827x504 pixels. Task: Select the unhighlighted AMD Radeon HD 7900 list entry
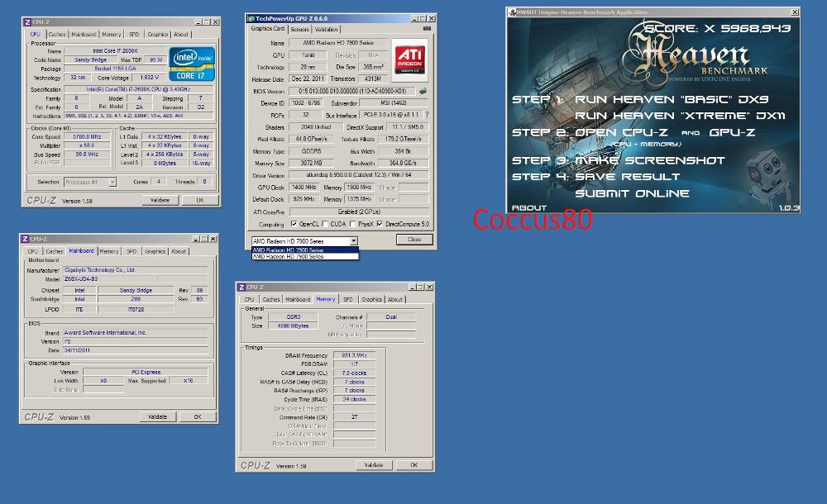coord(305,256)
